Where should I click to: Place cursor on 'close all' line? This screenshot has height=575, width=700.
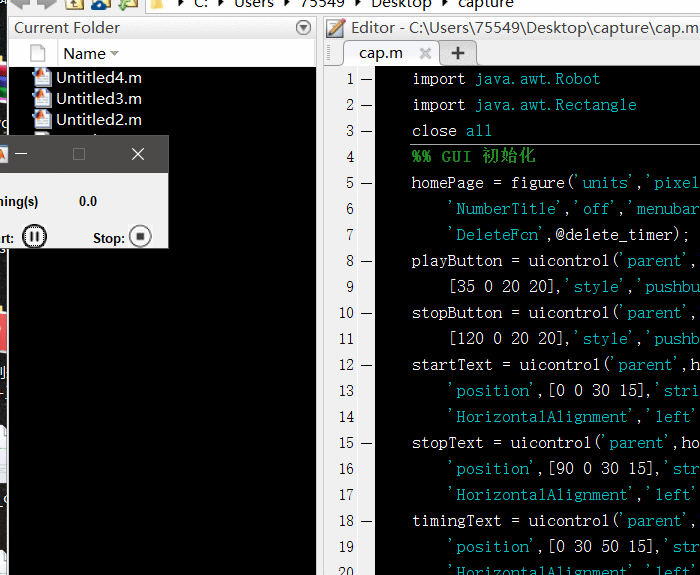451,131
